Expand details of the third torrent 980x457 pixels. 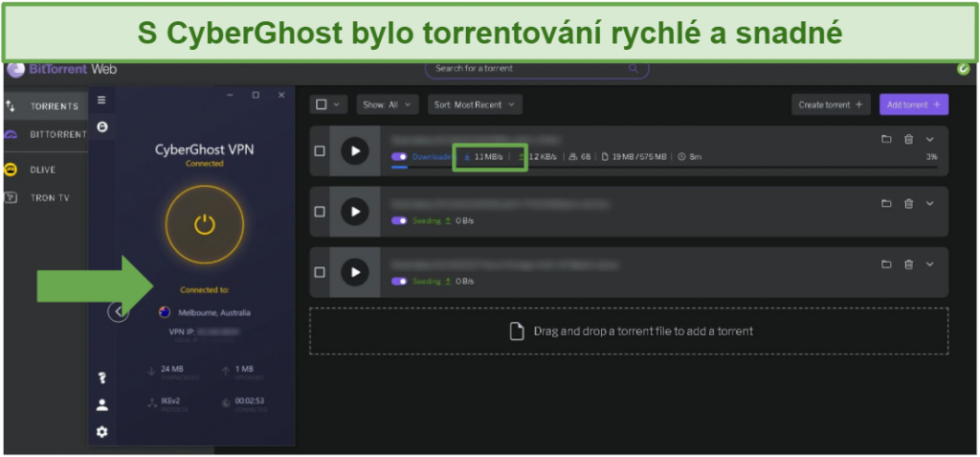(930, 264)
